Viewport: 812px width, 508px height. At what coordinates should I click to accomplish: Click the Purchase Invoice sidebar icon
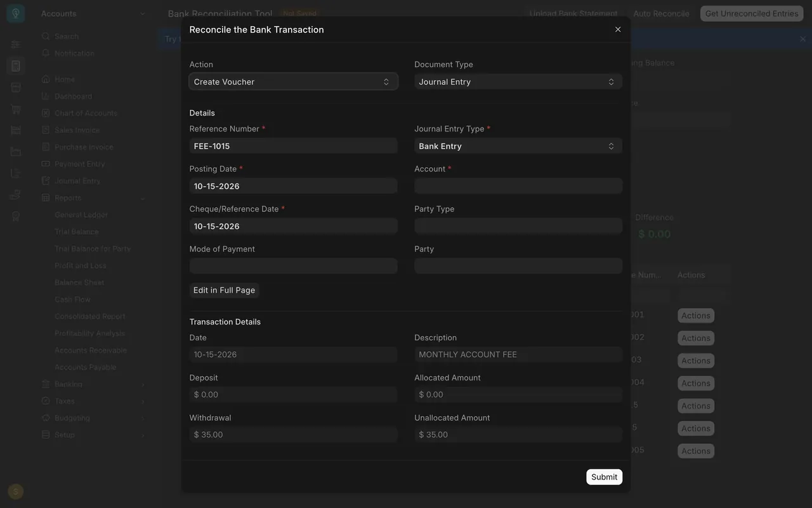click(x=46, y=147)
